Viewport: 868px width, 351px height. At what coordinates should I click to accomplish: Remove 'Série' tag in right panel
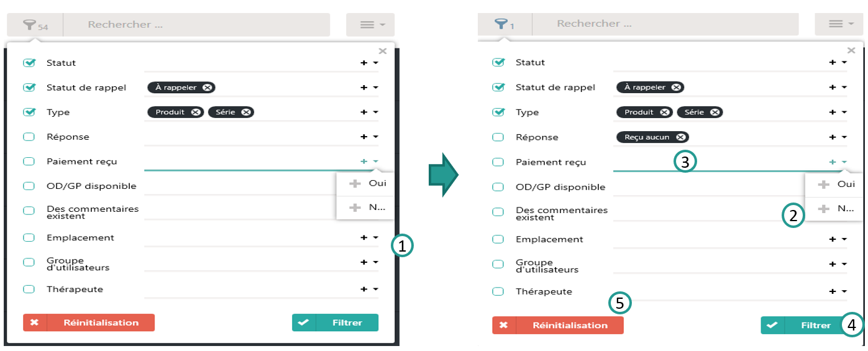(715, 112)
